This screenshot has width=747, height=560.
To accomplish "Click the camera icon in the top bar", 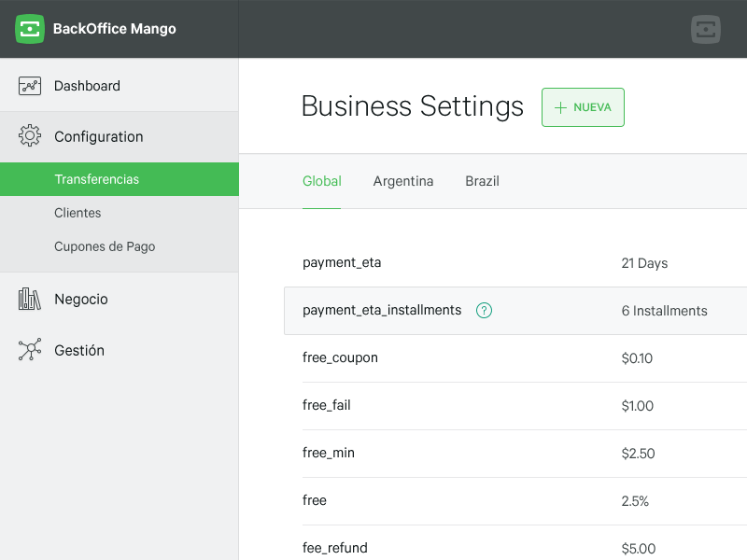I will pos(706,29).
